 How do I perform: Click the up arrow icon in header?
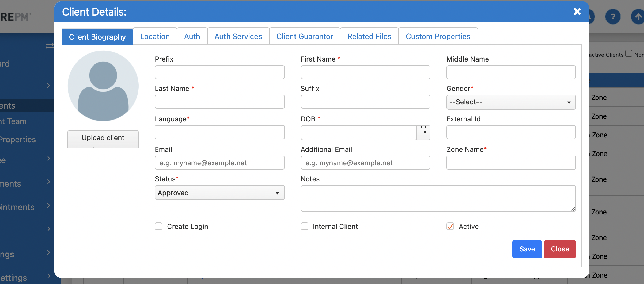(x=638, y=17)
